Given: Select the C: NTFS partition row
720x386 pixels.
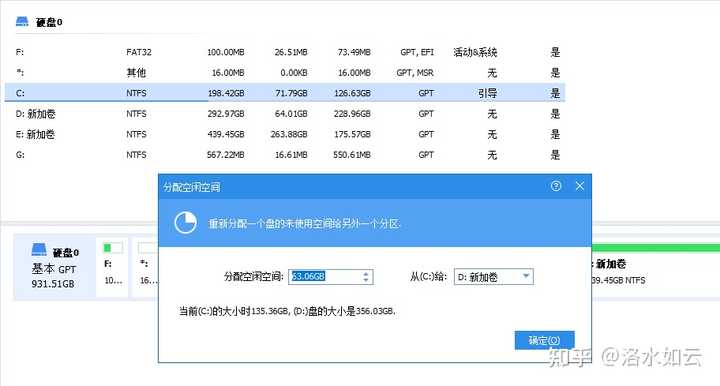Looking at the screenshot, I should (285, 93).
